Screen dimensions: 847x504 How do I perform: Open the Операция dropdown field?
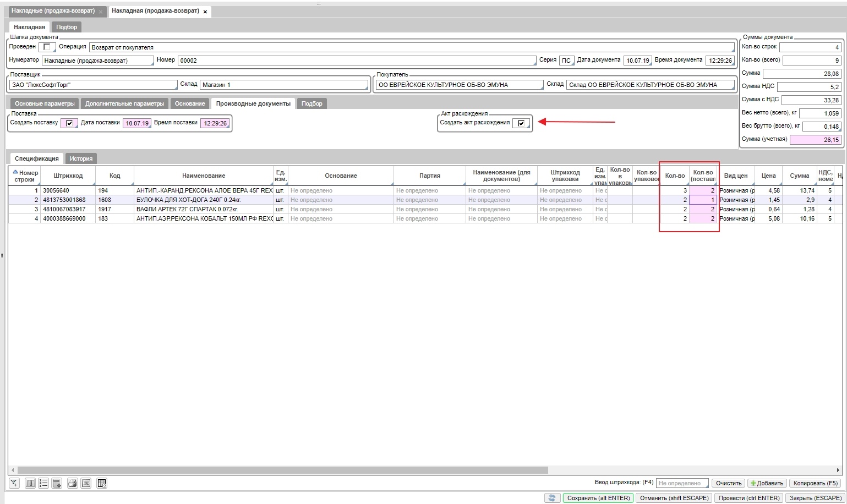click(x=412, y=47)
